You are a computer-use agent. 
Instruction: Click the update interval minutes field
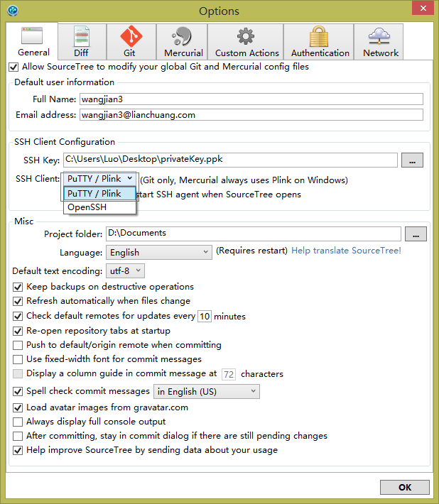(205, 317)
